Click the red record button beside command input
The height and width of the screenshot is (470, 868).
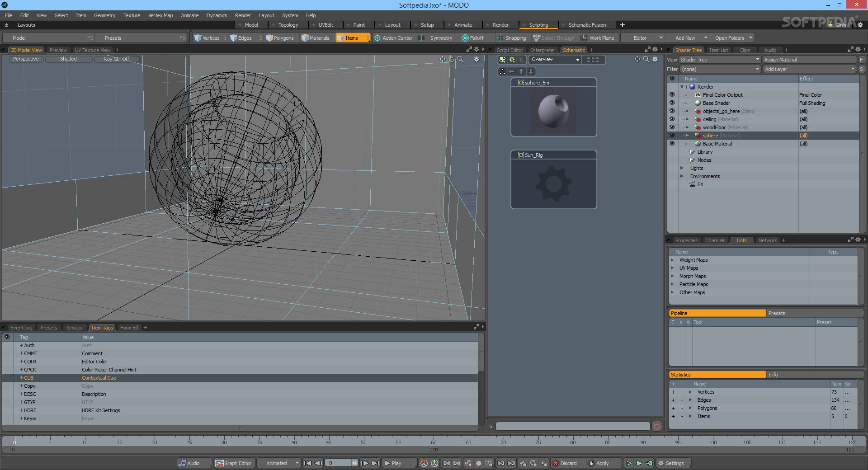(x=657, y=426)
